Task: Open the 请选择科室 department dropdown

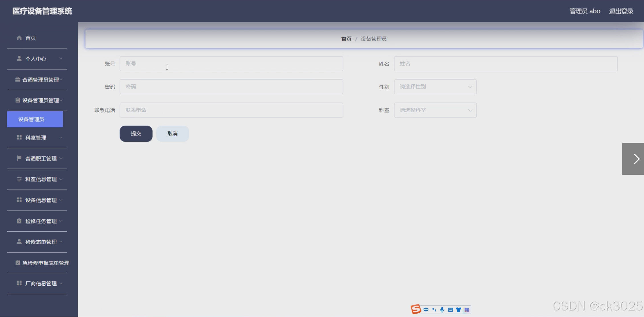Action: [x=435, y=110]
